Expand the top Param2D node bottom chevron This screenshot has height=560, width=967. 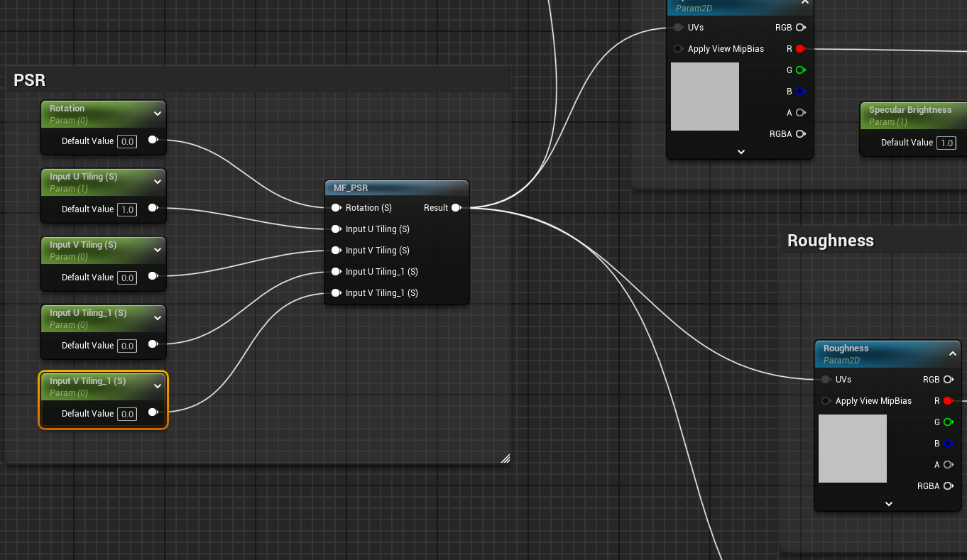point(741,151)
